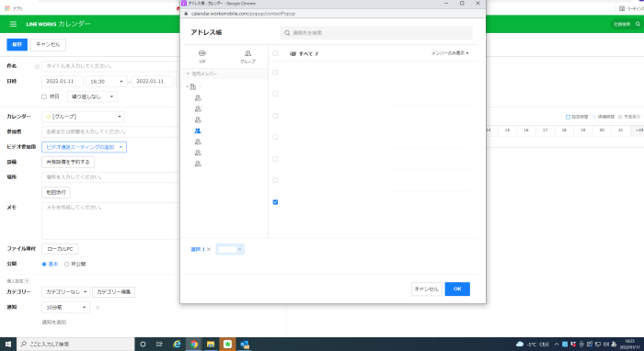
Task: Remove the selected contact chip
Action: click(239, 249)
